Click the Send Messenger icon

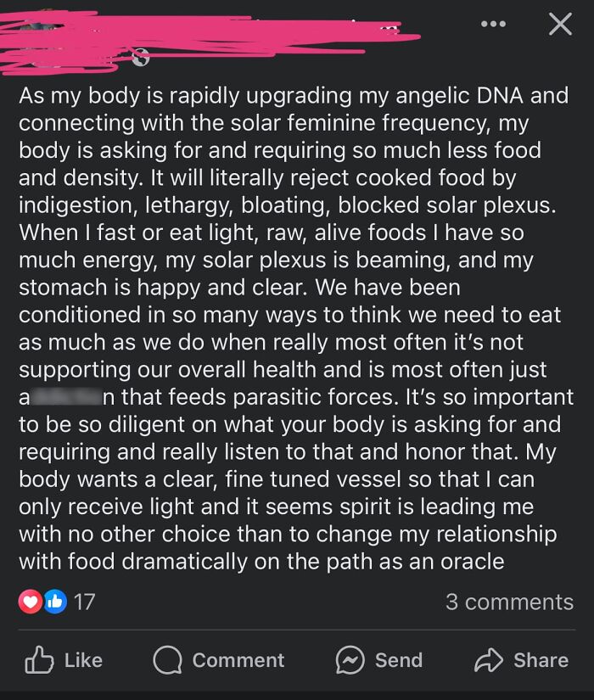(350, 660)
